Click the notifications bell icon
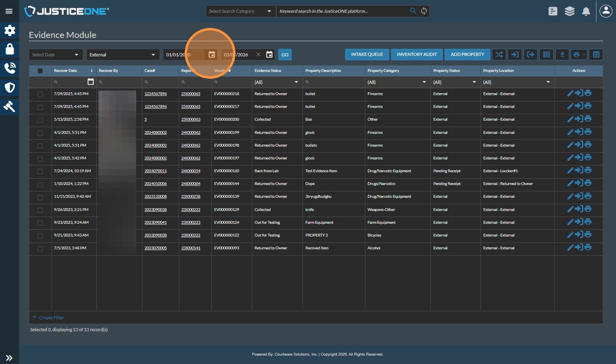The width and height of the screenshot is (616, 364). (x=586, y=12)
